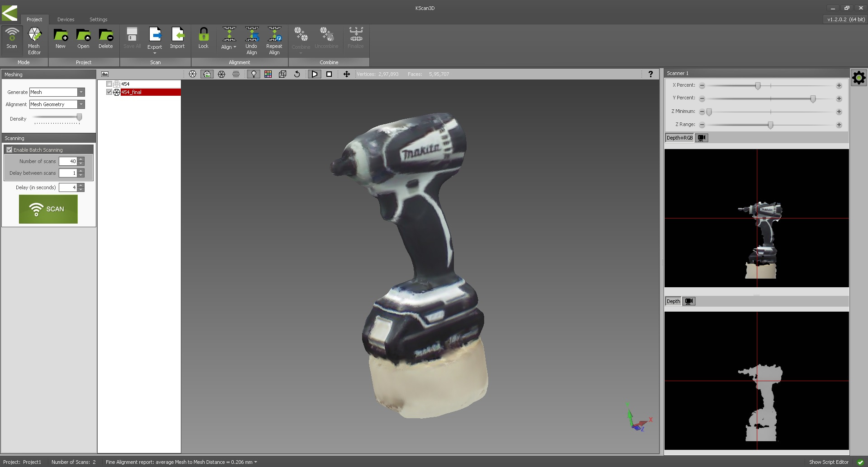
Task: Show solid mesh render mode icon
Action: tap(193, 74)
